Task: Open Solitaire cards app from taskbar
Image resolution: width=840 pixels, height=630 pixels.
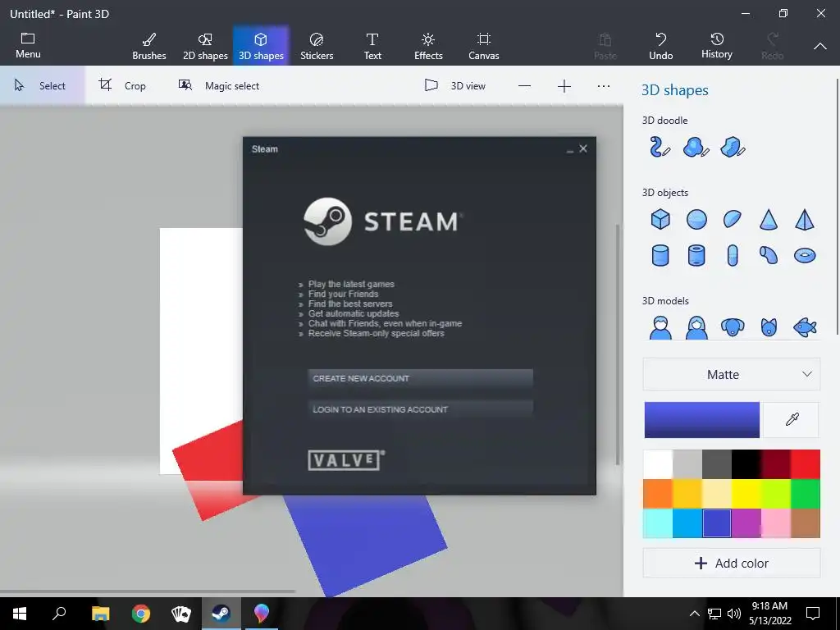Action: click(181, 614)
